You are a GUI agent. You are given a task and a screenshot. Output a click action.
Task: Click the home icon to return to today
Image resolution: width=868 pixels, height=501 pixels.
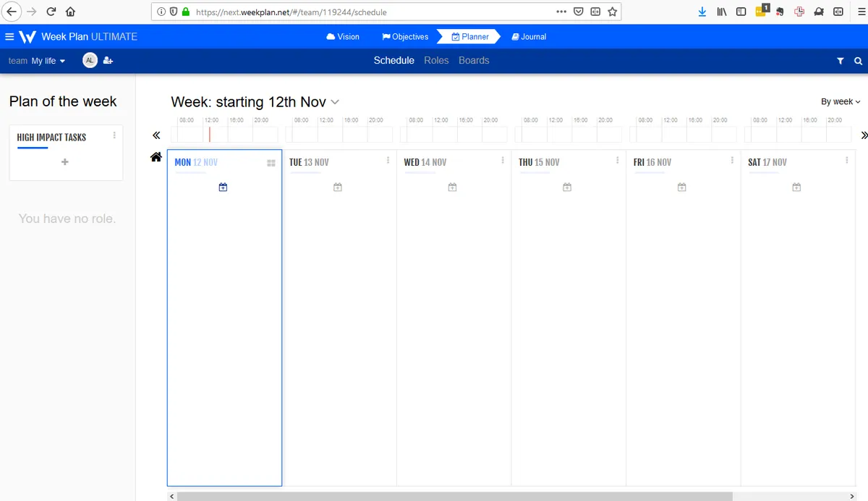pos(156,157)
